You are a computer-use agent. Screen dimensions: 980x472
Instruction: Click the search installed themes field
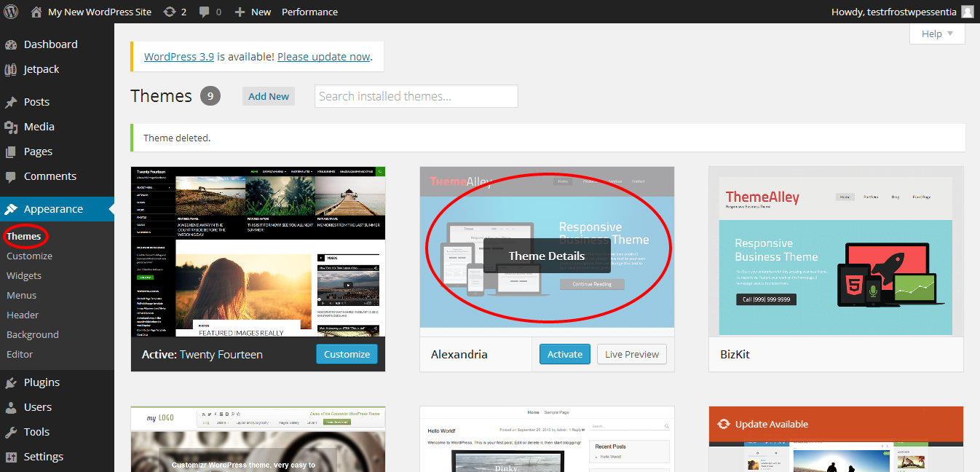(415, 95)
